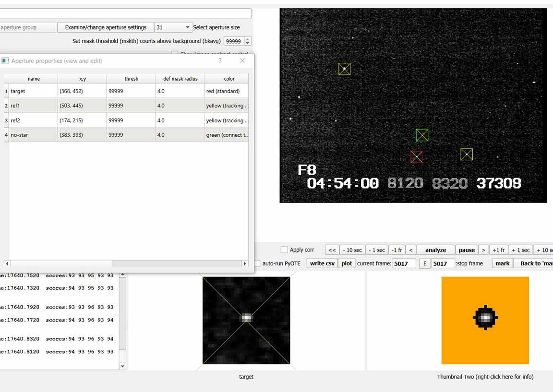Click the '+ 1 sec' button
The width and height of the screenshot is (553, 392).
tap(520, 250)
